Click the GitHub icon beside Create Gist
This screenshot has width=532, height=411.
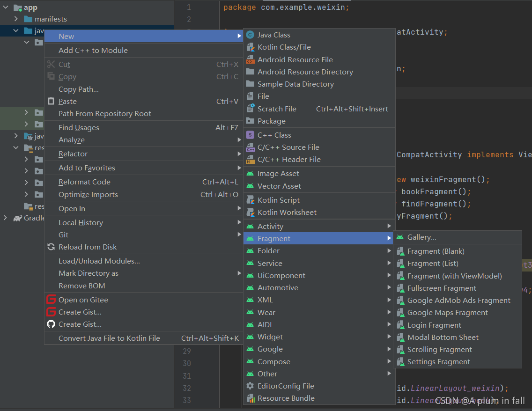[51, 324]
